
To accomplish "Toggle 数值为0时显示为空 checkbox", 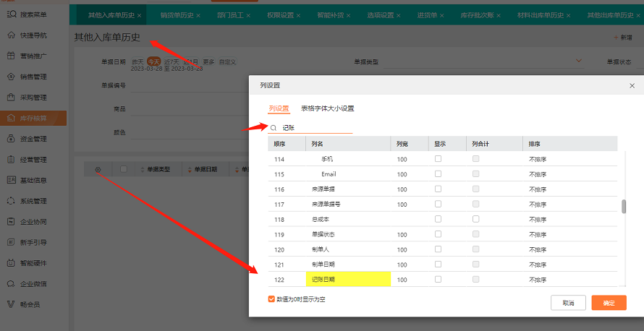I will tap(271, 298).
